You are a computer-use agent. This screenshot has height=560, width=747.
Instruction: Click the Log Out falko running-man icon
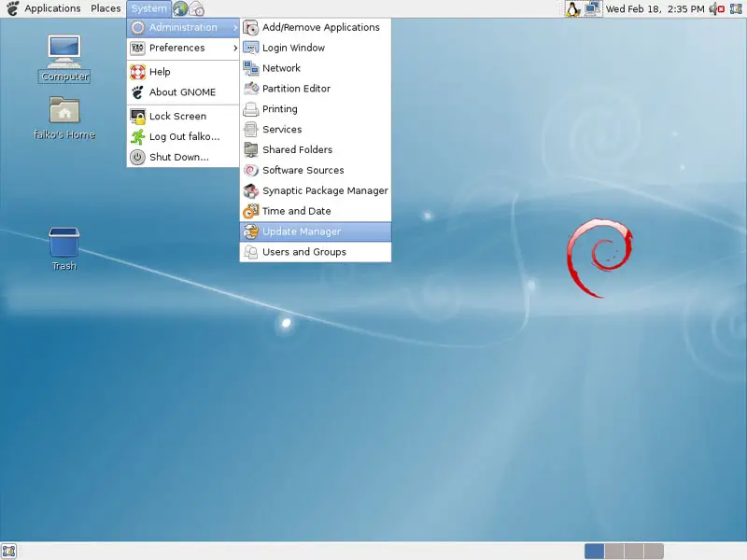click(137, 136)
